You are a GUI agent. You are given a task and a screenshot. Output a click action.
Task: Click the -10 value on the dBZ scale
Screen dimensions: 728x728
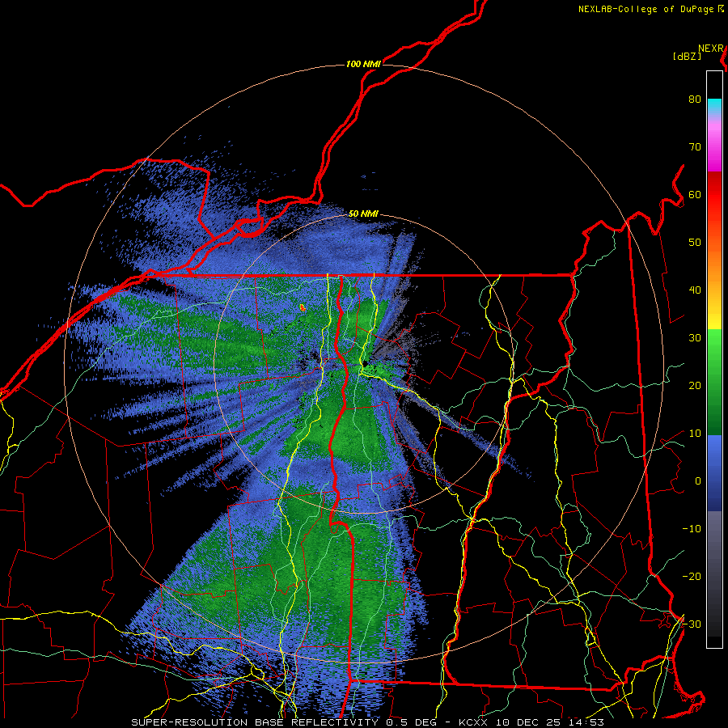(692, 528)
